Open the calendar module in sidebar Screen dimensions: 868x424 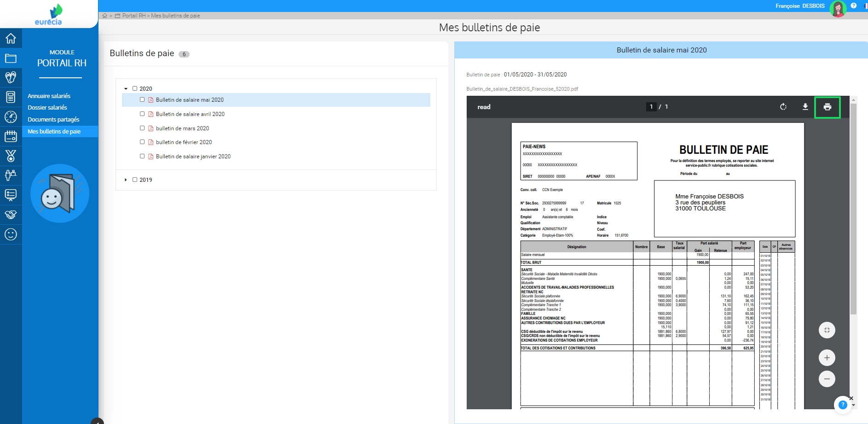pyautogui.click(x=11, y=136)
